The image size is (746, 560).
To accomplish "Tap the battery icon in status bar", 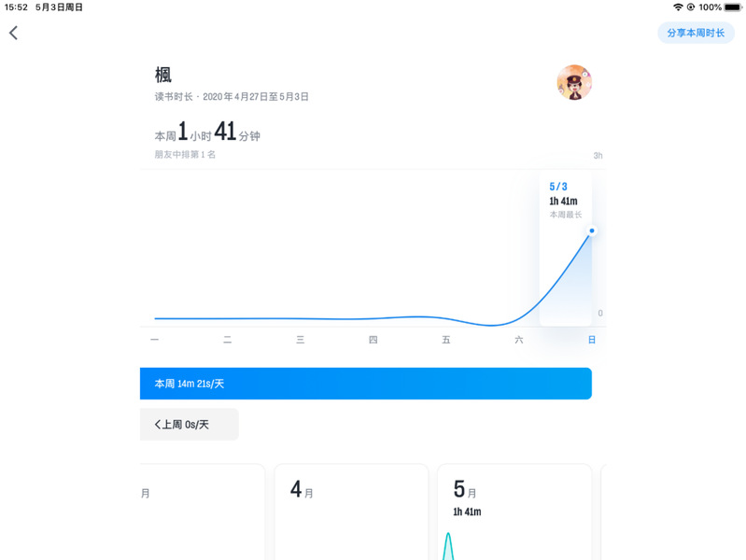I will 733,7.
